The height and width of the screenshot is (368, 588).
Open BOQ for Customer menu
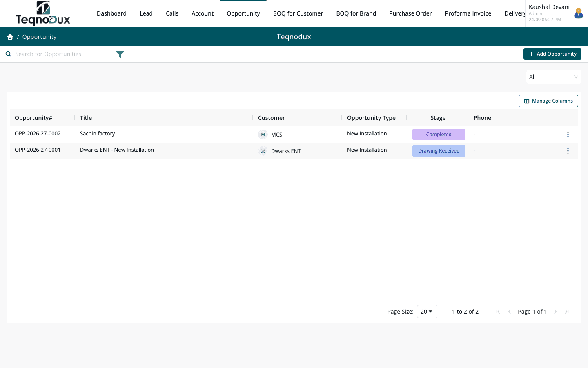coord(298,13)
